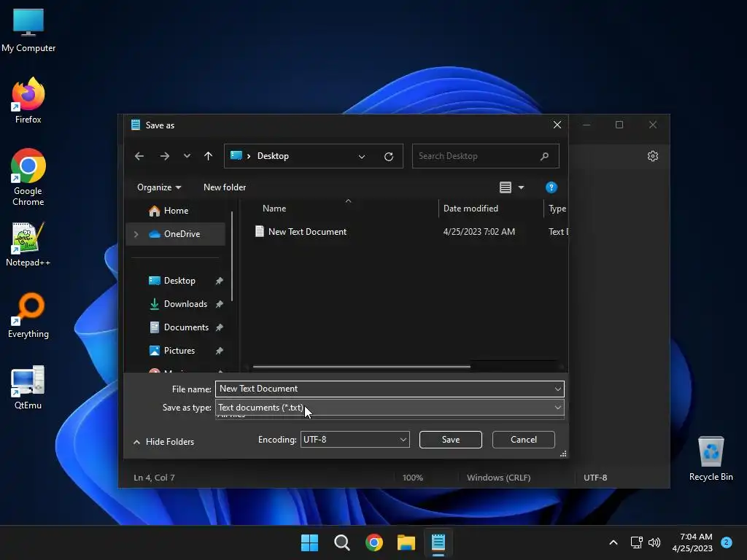Expand the OneDrive tree node
The height and width of the screenshot is (560, 747).
point(136,234)
